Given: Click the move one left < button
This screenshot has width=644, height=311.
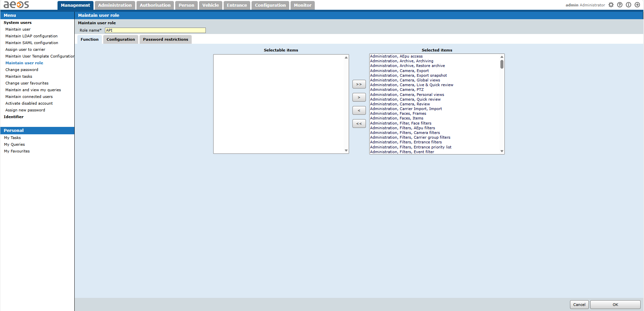Looking at the screenshot, I should coord(359,110).
